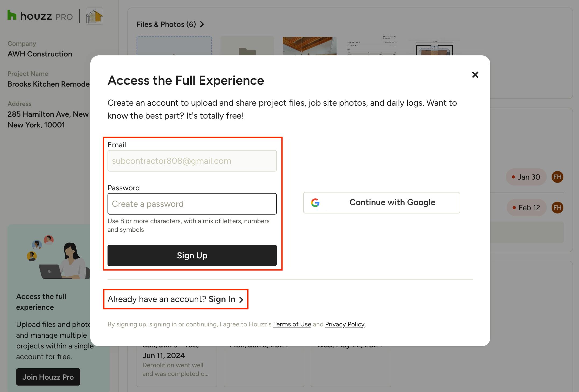This screenshot has height=392, width=579.
Task: Open the Terms of Use link
Action: pos(292,324)
